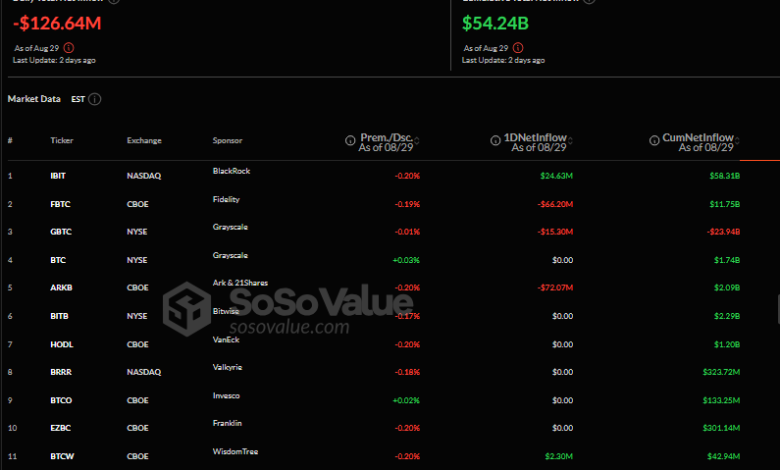Viewport: 780px width, 470px height.
Task: Sort table by Prem./Dsc. arrows
Action: coord(417,141)
